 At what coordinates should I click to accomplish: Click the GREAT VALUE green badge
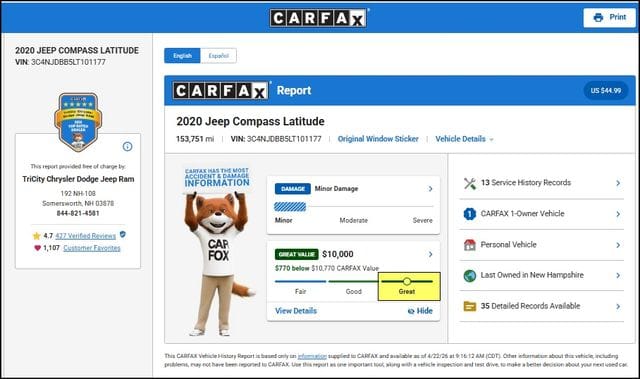[296, 254]
